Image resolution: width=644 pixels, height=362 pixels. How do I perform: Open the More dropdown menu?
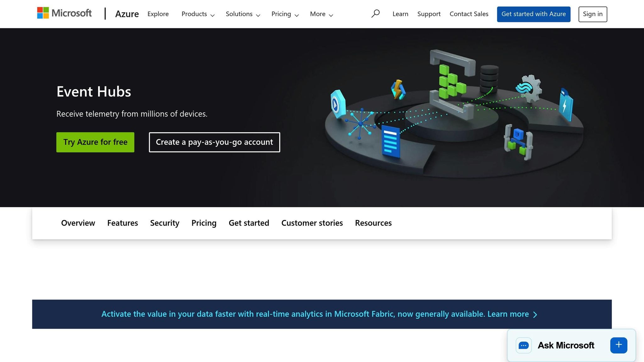(x=321, y=14)
